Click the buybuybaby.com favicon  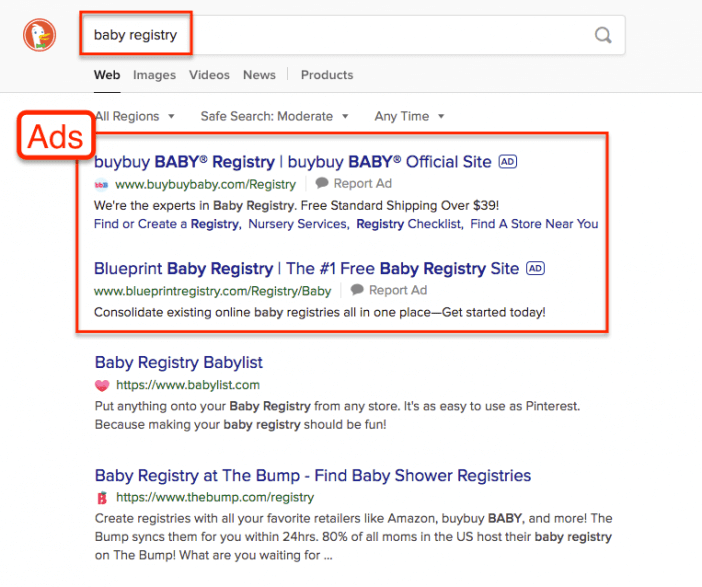(101, 184)
